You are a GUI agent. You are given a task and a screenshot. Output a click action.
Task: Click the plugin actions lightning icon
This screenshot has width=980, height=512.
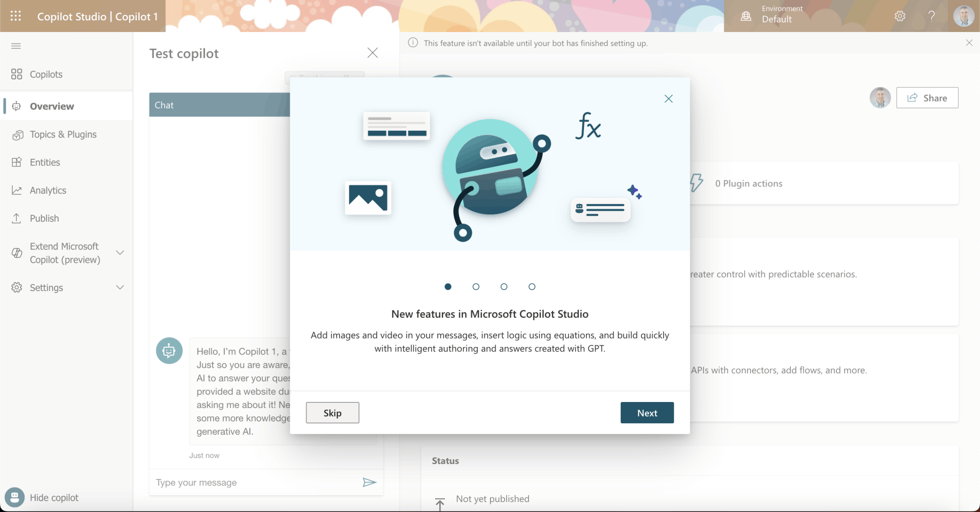point(696,183)
